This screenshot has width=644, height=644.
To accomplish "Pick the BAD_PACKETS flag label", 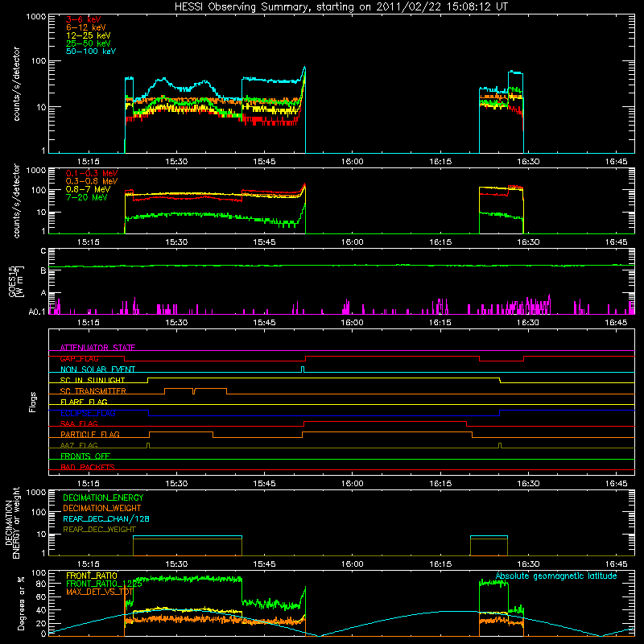I will 88,467.
